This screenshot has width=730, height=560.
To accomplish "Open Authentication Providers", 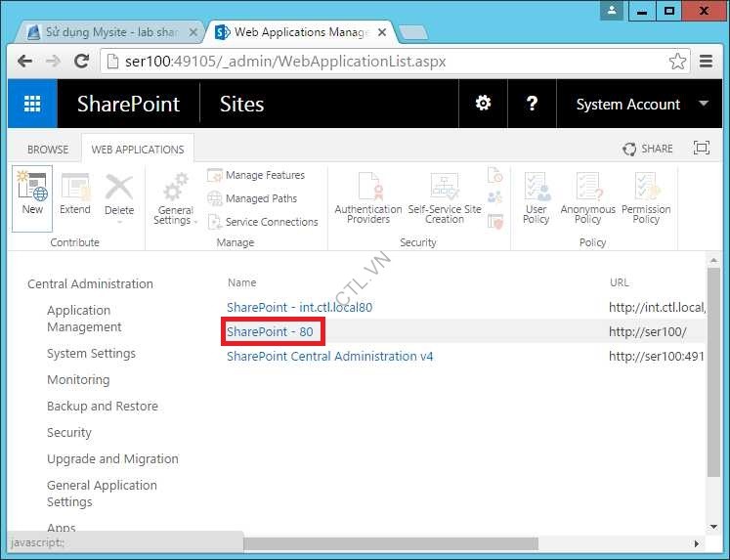I will point(368,198).
